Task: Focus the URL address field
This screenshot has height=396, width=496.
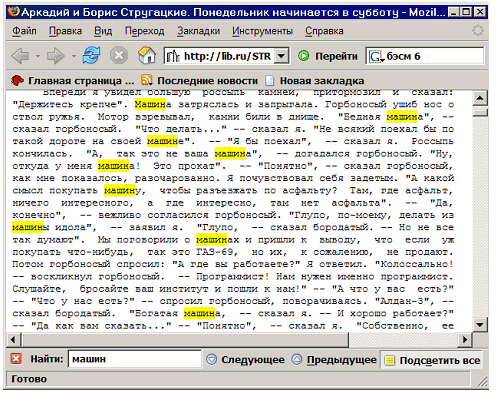Action: click(228, 56)
